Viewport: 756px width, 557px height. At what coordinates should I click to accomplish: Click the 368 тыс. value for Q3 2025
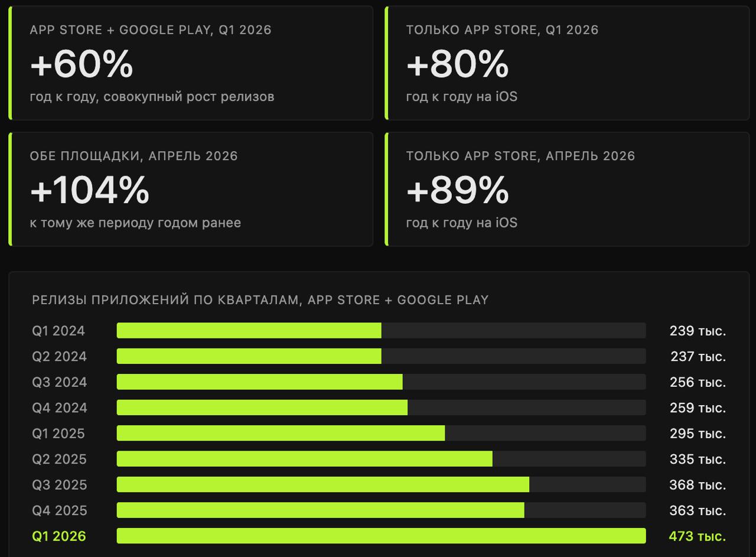[x=698, y=485]
